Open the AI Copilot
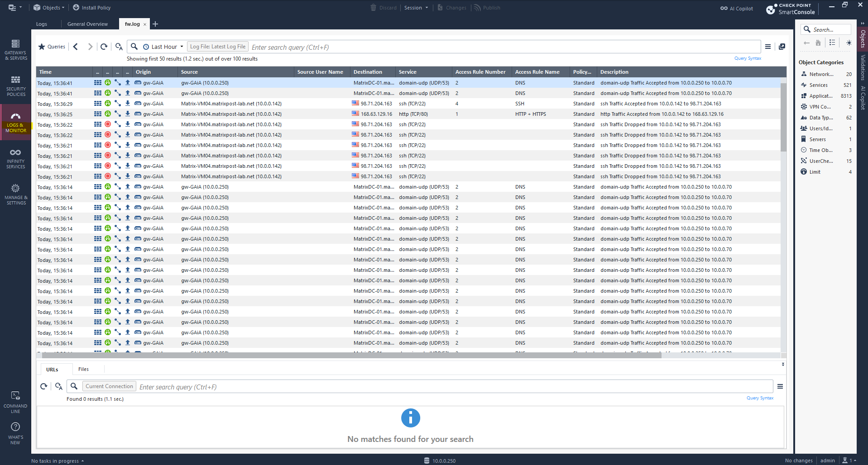This screenshot has height=465, width=868. (x=737, y=8)
